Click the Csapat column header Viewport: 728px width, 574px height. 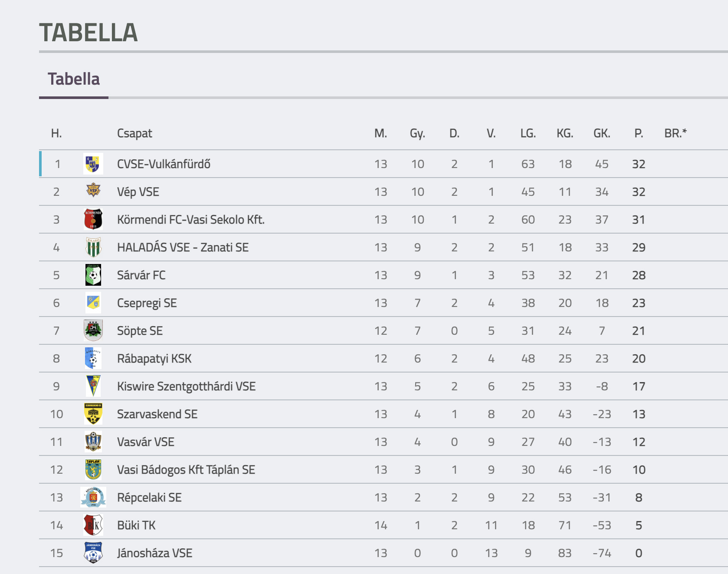[134, 133]
